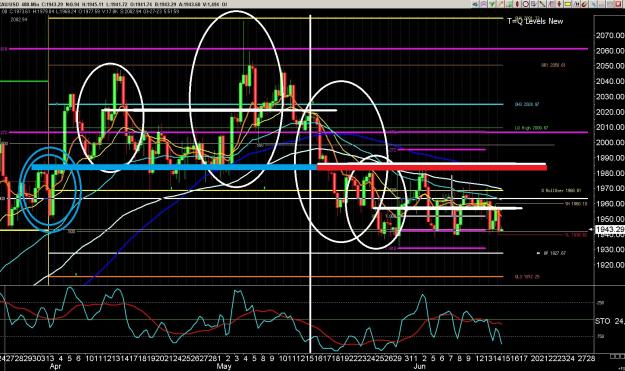Click the 1920.00 price axis label
625x371 pixels.
[x=610, y=265]
